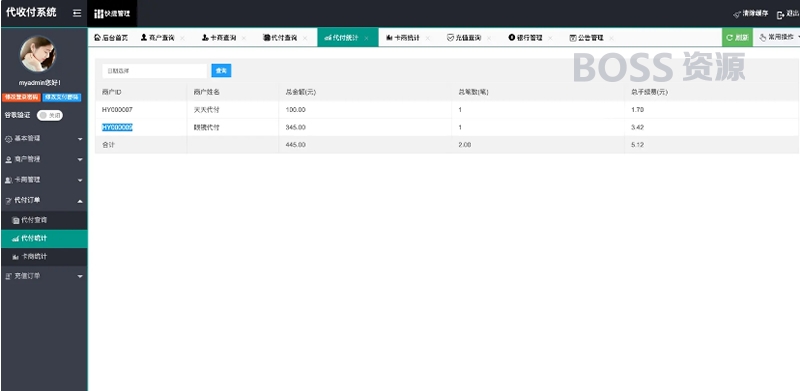Click the 1.70 fee cell
The height and width of the screenshot is (391, 800).
[637, 110]
